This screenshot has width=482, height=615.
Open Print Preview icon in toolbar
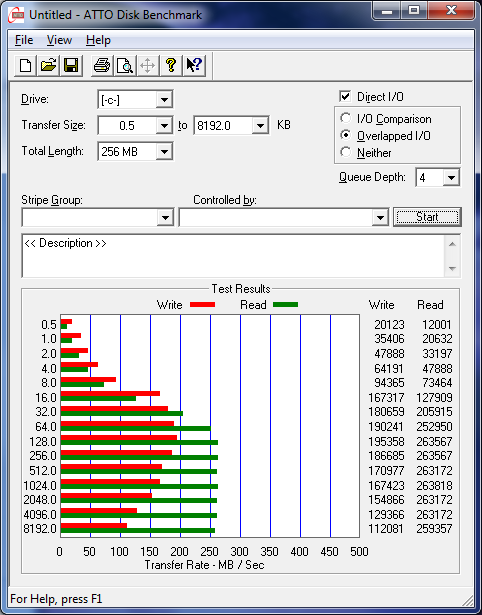125,66
